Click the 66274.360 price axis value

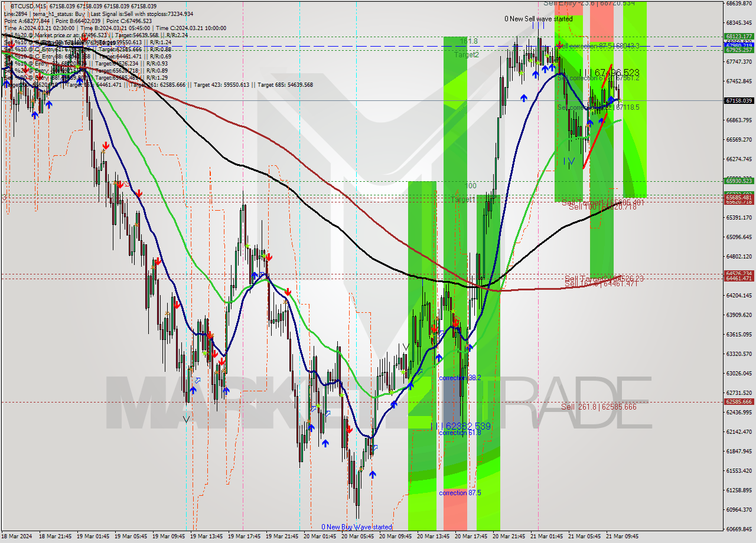pyautogui.click(x=739, y=159)
